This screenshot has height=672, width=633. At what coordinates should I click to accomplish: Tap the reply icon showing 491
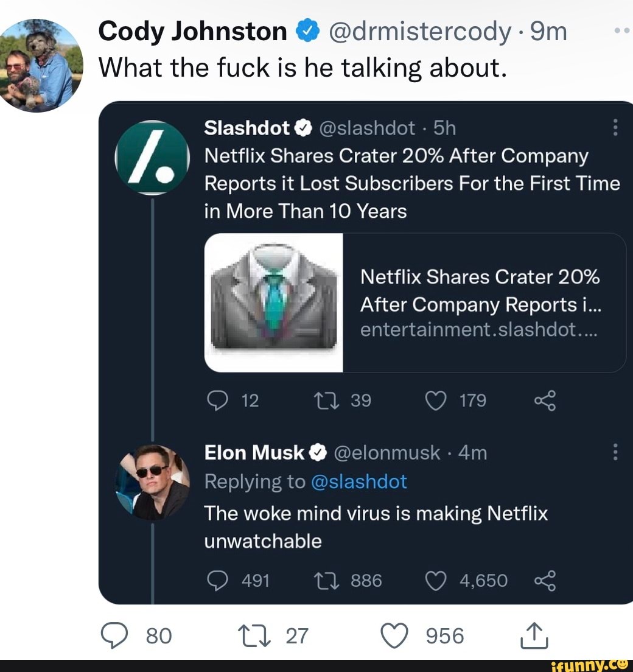219,580
